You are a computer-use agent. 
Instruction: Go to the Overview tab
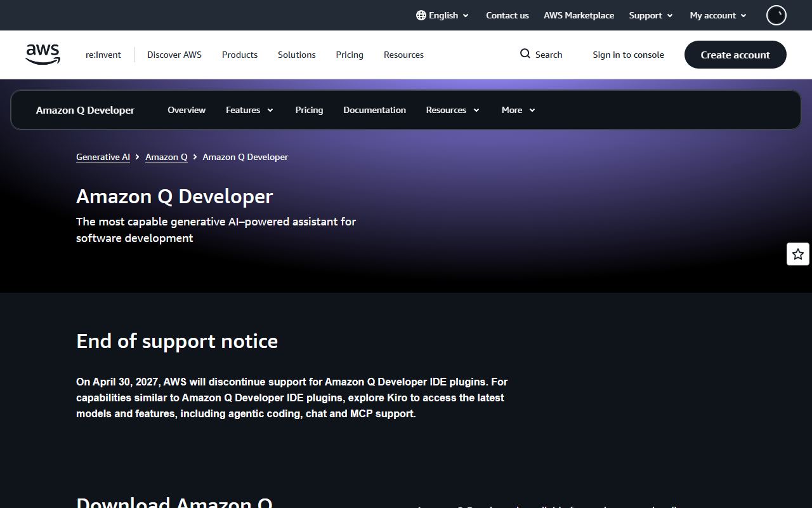pos(187,110)
